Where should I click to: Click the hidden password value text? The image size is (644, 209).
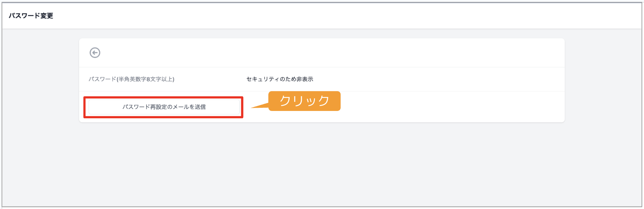click(x=280, y=79)
